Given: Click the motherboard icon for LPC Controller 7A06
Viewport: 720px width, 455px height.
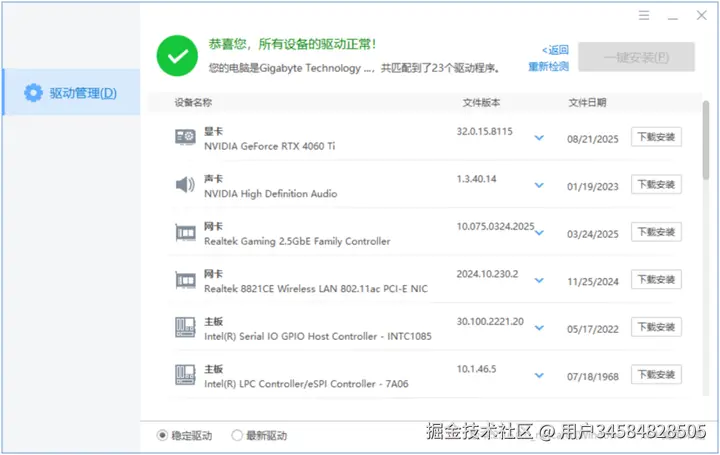Looking at the screenshot, I should pyautogui.click(x=186, y=375).
